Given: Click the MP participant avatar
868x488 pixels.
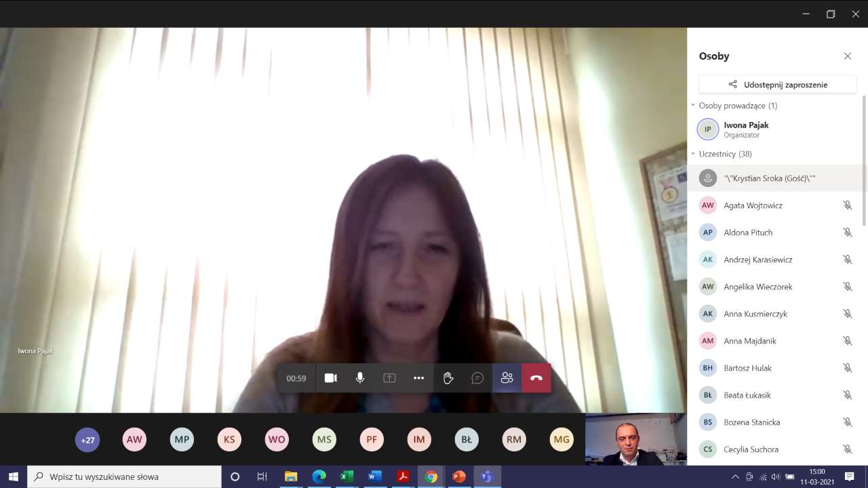Looking at the screenshot, I should [x=182, y=440].
